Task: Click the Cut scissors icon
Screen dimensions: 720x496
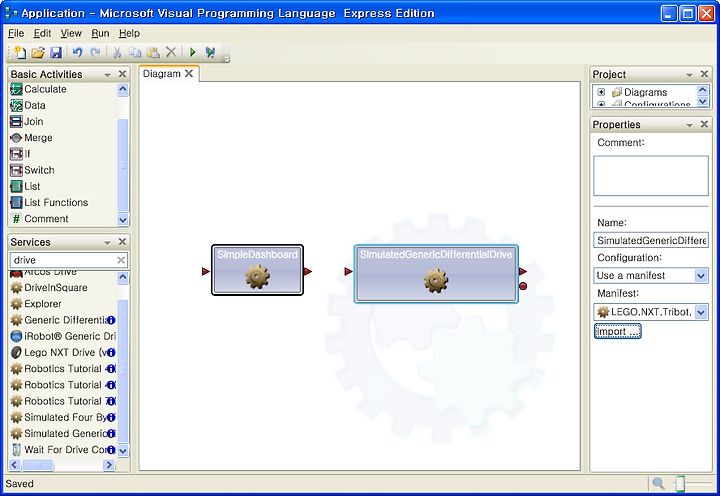Action: (117, 52)
